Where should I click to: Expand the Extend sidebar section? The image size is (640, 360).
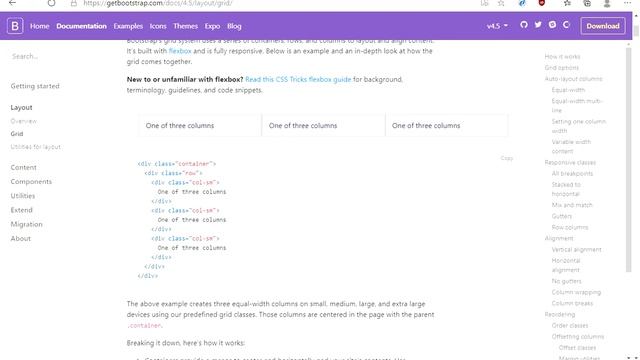pyautogui.click(x=21, y=210)
